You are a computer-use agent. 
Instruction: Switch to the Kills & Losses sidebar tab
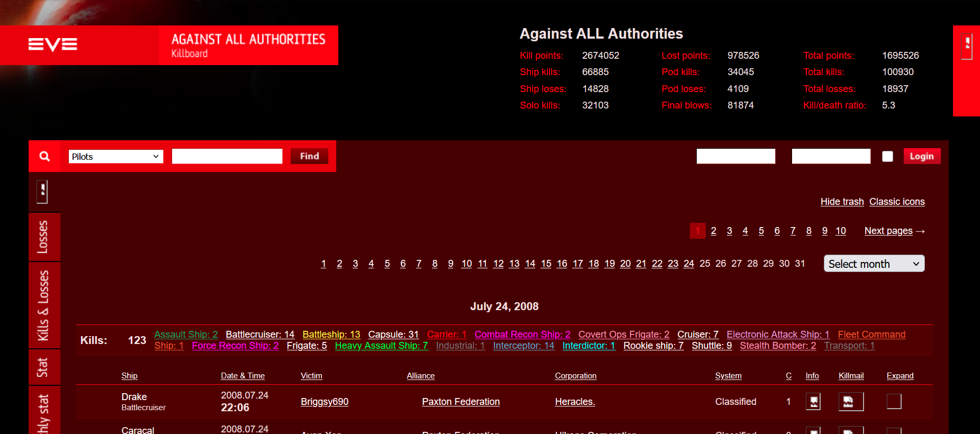pyautogui.click(x=44, y=305)
